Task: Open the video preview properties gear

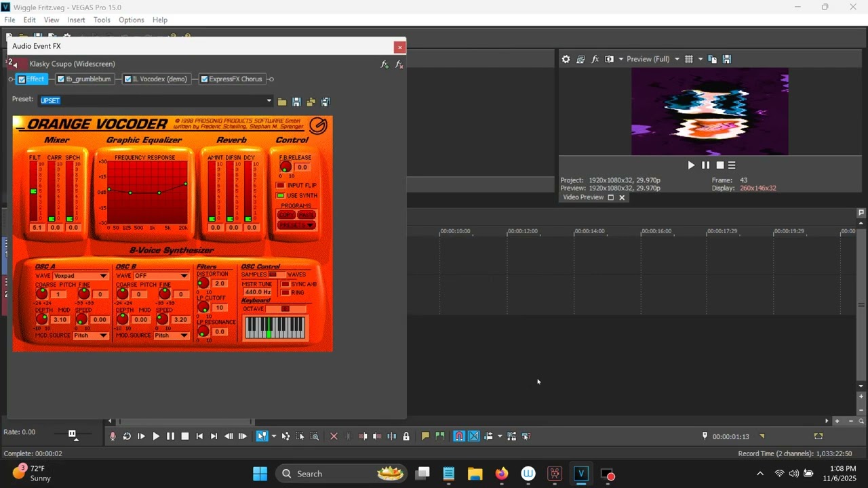Action: tap(566, 59)
